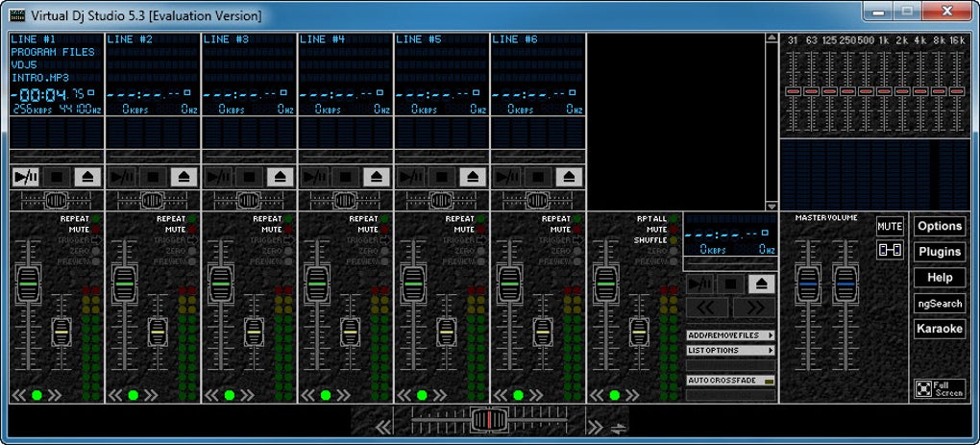Skip to next playlist track
The width and height of the screenshot is (980, 445).
pyautogui.click(x=754, y=308)
